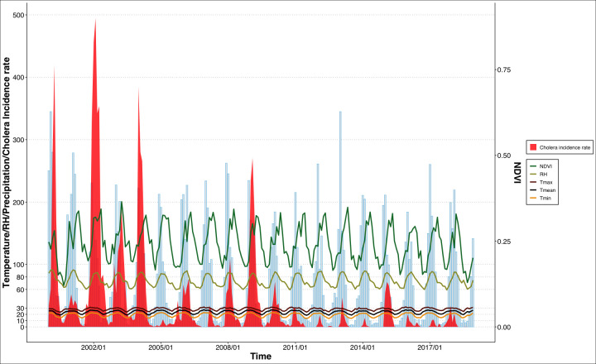The width and height of the screenshot is (596, 364).
Task: Click the left axis title 'Temperature/RH/Precipitation/Cholera Incidence rate'
Action: [x=6, y=173]
